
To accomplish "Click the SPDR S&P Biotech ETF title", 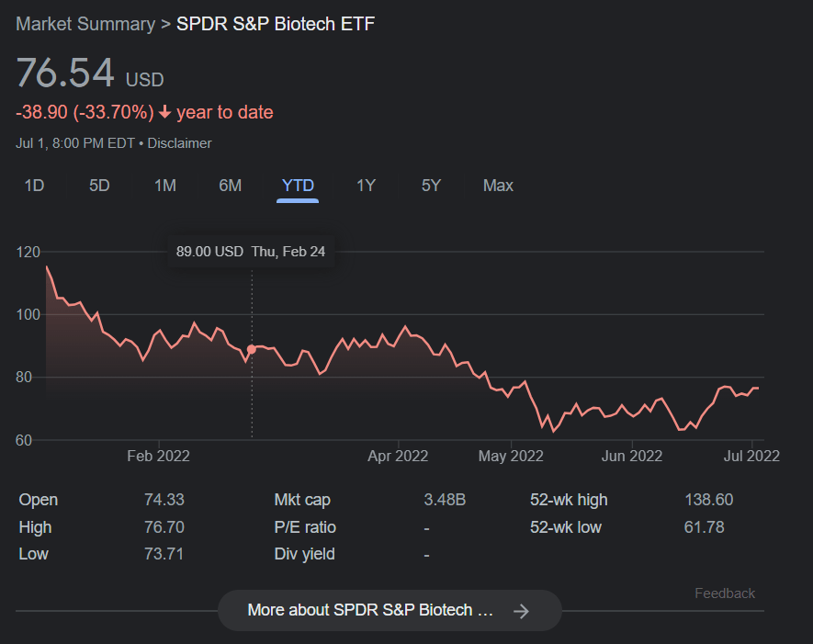I will 276,24.
